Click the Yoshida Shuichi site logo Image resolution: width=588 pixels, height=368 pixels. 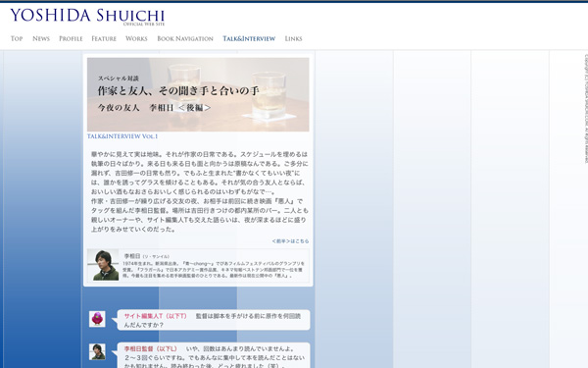click(87, 16)
